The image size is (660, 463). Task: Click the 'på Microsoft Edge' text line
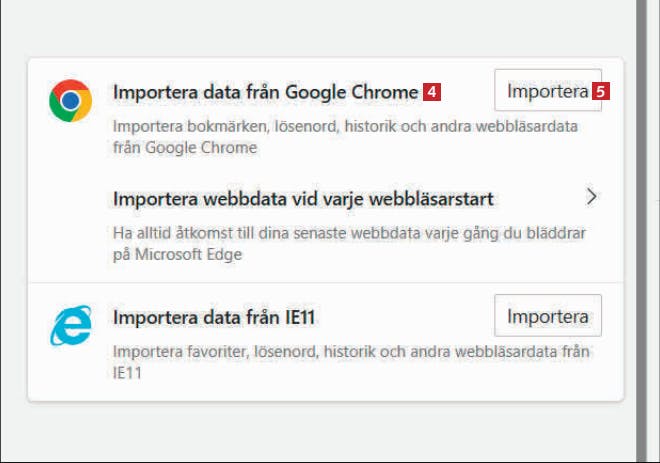click(178, 255)
